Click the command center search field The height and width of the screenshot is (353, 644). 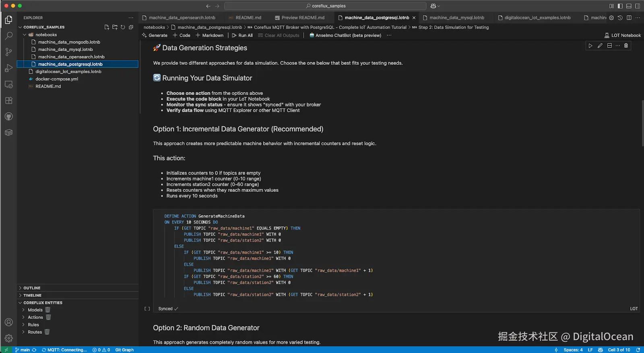point(325,6)
